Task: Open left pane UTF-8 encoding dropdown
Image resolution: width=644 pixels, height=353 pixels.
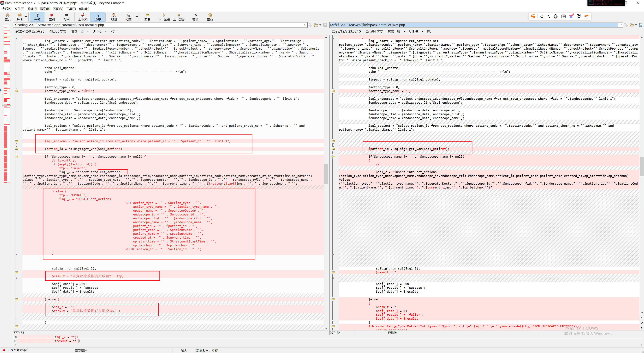Action: 106,31
